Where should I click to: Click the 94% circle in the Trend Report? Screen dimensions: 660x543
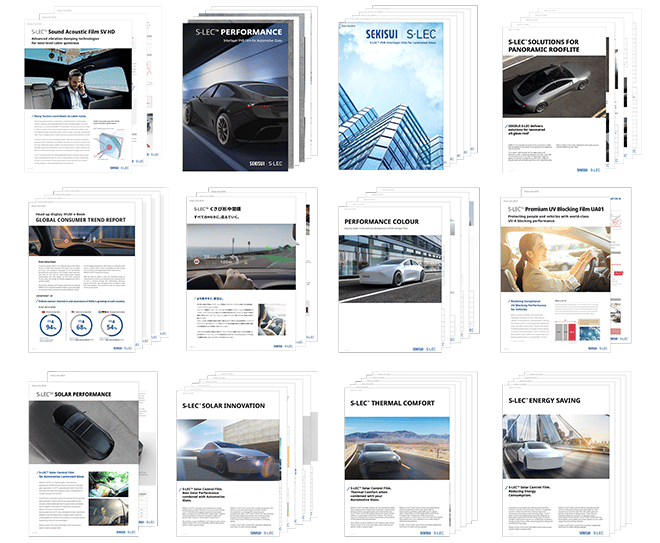point(51,325)
